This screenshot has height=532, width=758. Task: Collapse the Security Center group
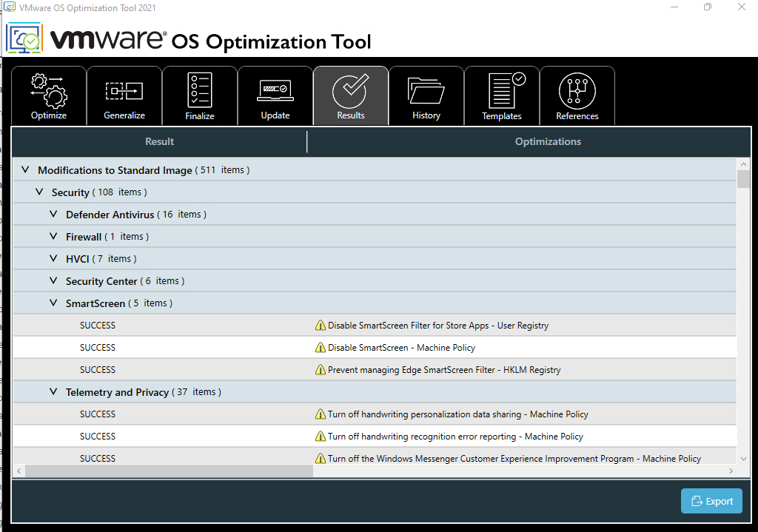point(53,280)
